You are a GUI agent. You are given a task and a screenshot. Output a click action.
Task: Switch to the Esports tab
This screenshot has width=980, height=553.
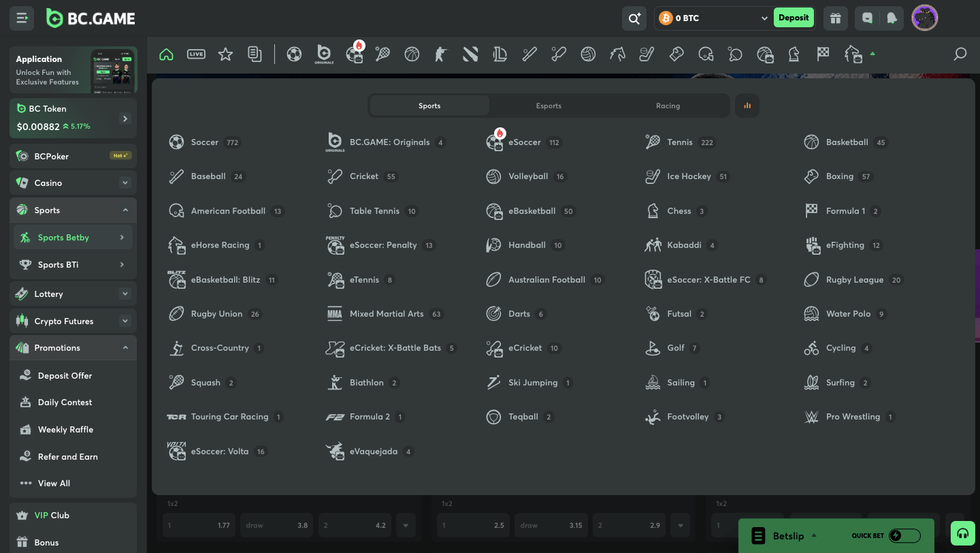pyautogui.click(x=549, y=106)
